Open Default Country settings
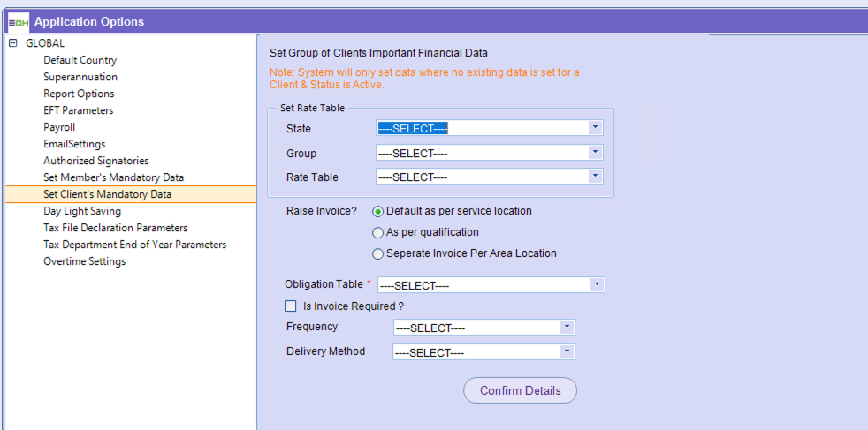This screenshot has height=430, width=868. 80,60
